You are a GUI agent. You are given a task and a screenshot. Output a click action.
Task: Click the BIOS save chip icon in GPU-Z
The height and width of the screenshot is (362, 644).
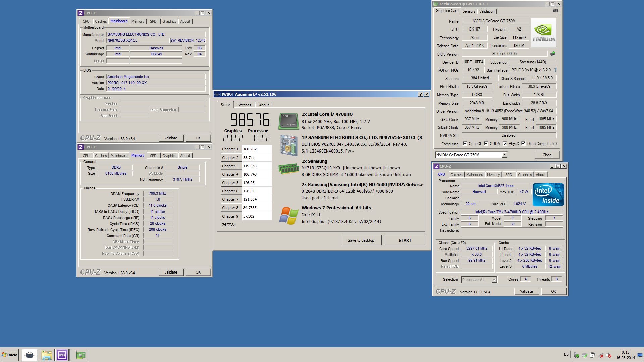click(x=553, y=54)
